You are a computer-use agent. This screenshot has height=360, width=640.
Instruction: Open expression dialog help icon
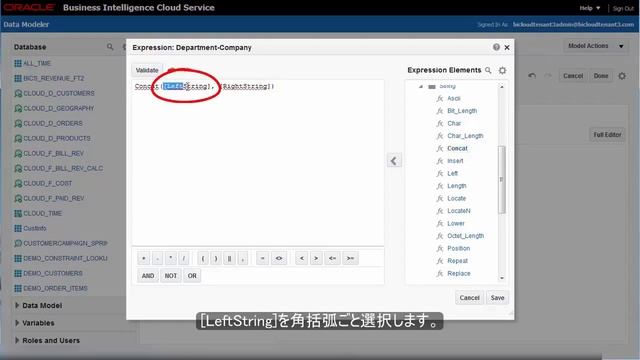pos(496,47)
